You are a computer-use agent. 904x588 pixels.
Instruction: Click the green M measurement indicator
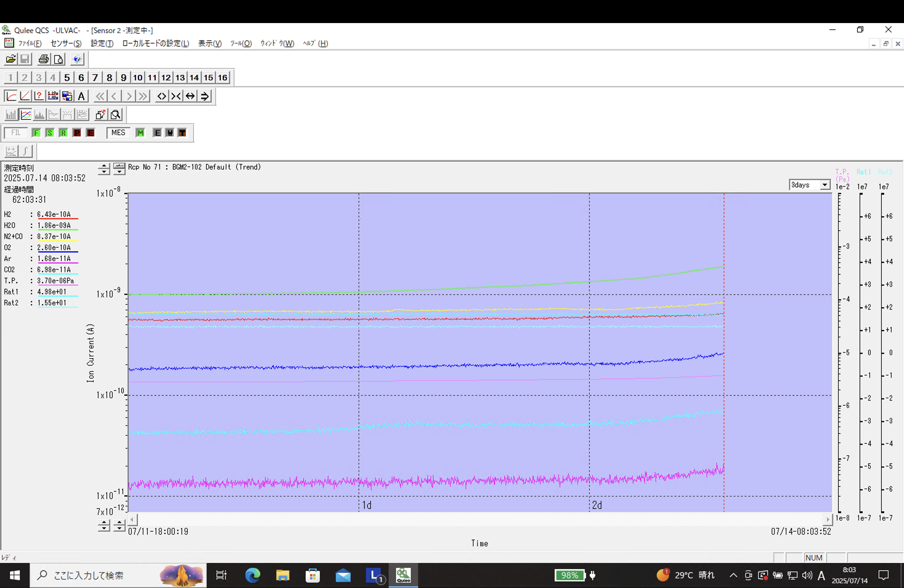point(140,133)
